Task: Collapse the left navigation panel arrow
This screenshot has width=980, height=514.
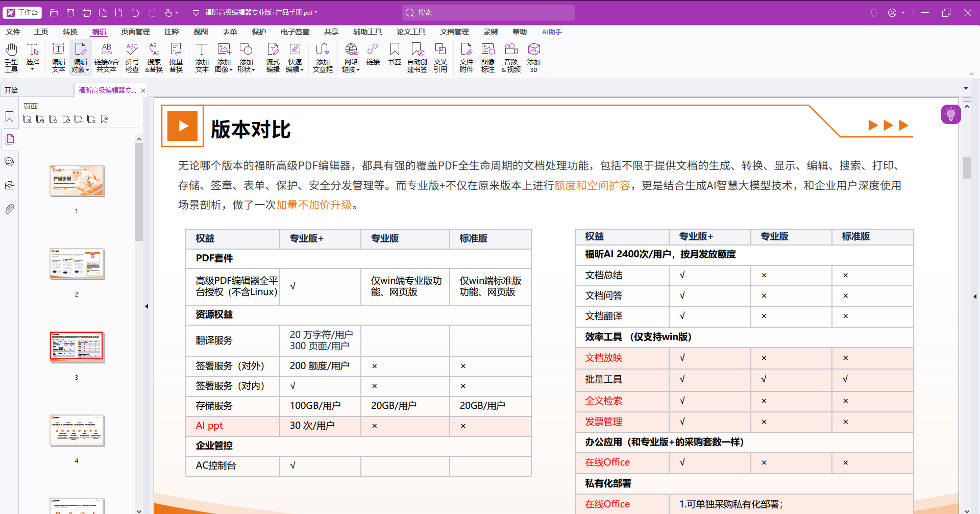Action: point(146,306)
